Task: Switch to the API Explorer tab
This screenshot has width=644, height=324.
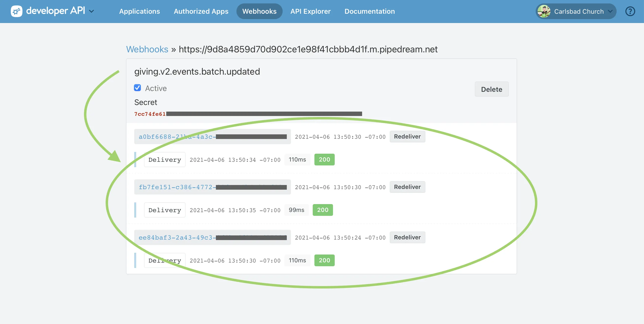Action: coord(310,11)
